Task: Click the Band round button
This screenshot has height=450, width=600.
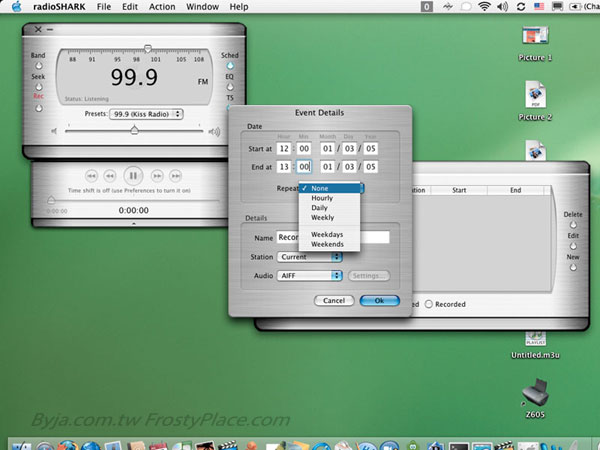Action: coord(39,66)
